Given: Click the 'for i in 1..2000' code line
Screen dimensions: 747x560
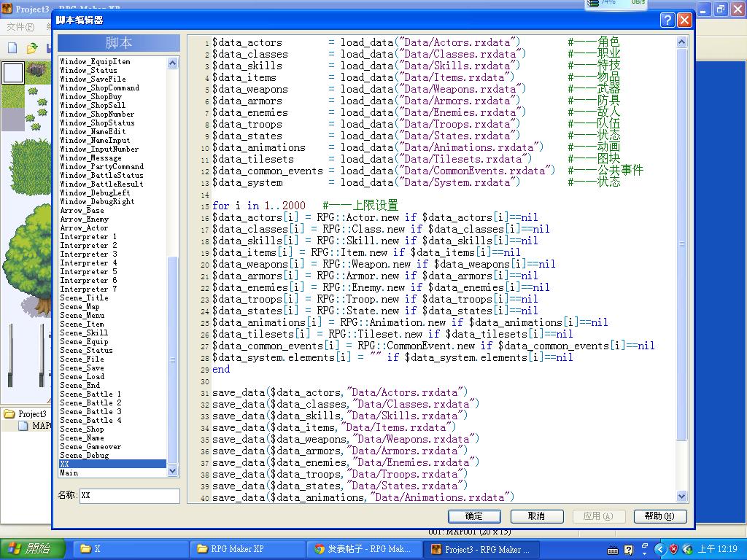Looking at the screenshot, I should point(305,206).
